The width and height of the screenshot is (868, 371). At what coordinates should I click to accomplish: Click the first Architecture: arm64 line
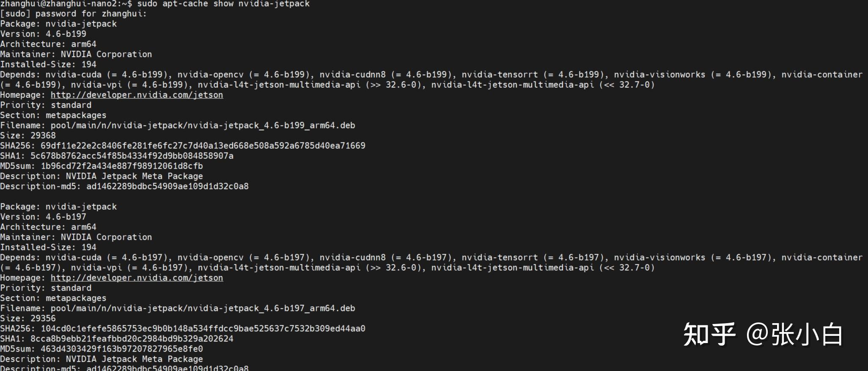pyautogui.click(x=48, y=44)
